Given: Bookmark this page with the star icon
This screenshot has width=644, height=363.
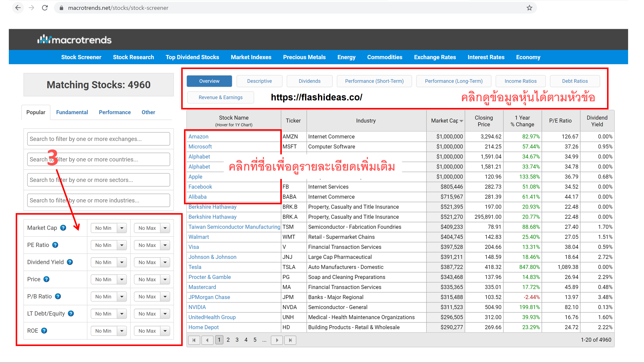Looking at the screenshot, I should (529, 8).
